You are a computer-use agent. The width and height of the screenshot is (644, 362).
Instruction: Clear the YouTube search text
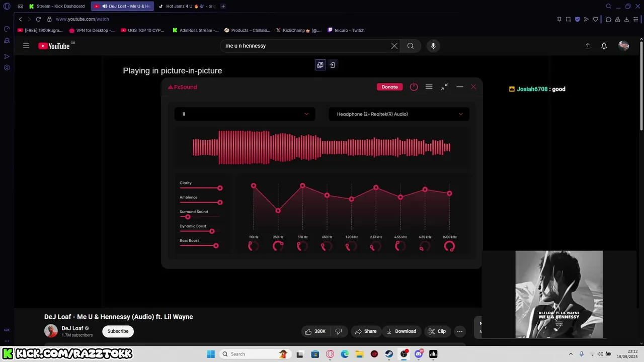pyautogui.click(x=394, y=46)
